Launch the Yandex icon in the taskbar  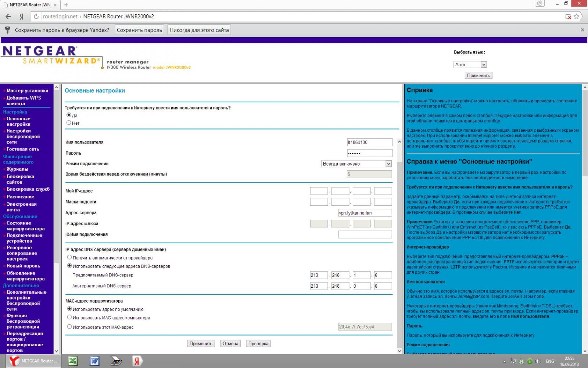coord(137,361)
